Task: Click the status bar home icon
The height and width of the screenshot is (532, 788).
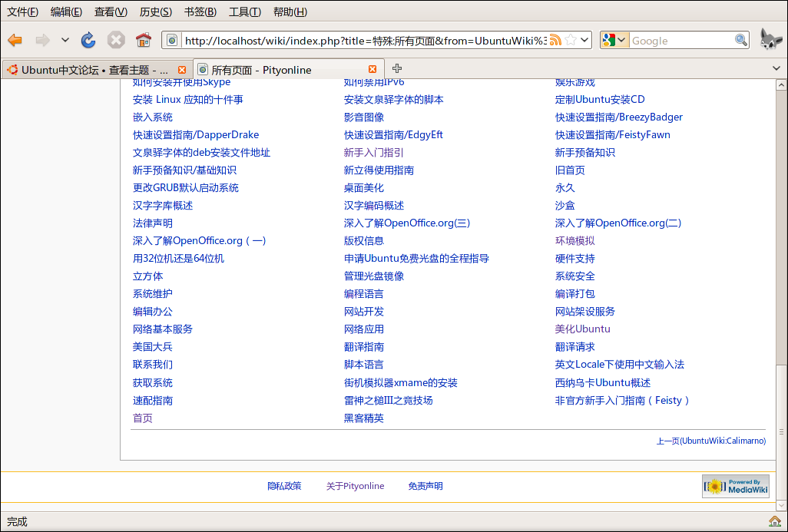Action: coord(774,521)
